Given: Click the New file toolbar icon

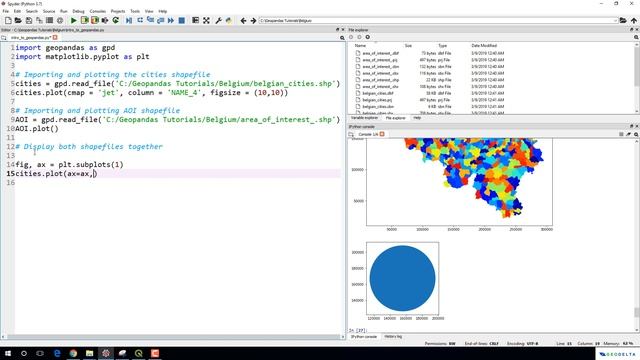Looking at the screenshot, I should pos(8,20).
